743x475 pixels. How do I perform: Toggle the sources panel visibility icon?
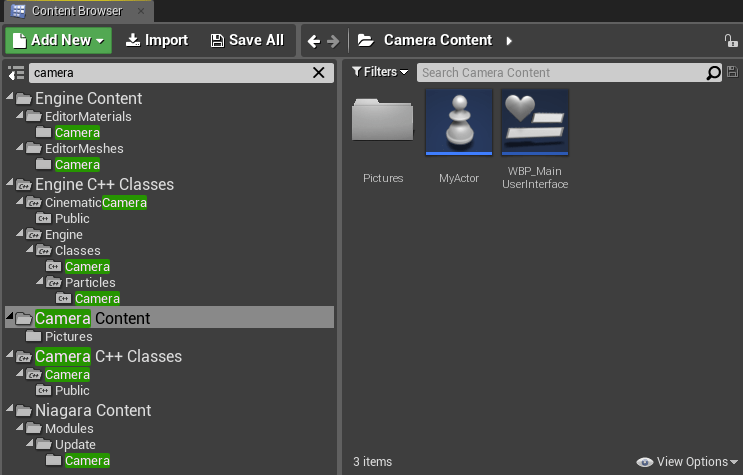point(16,73)
